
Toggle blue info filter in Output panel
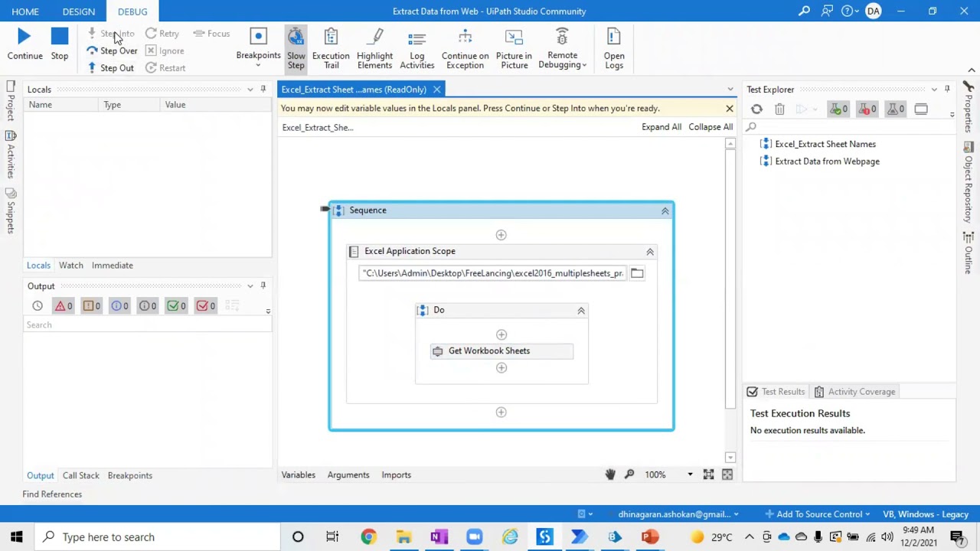click(119, 306)
